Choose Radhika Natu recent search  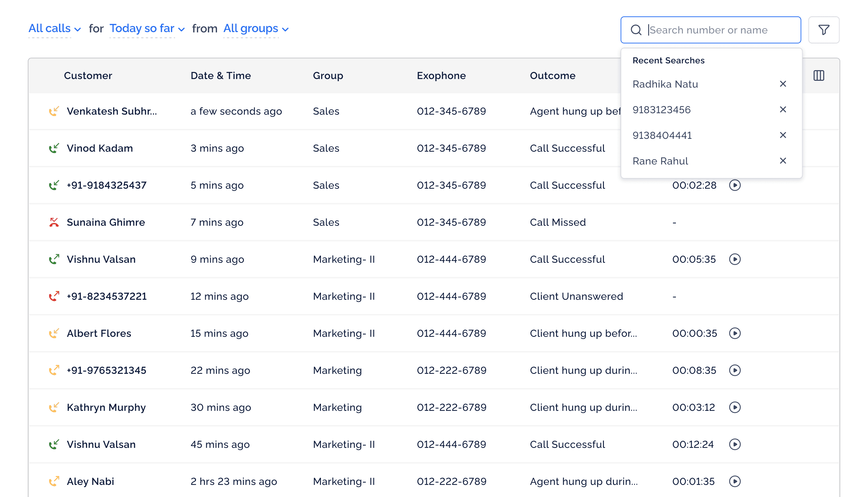coord(665,84)
